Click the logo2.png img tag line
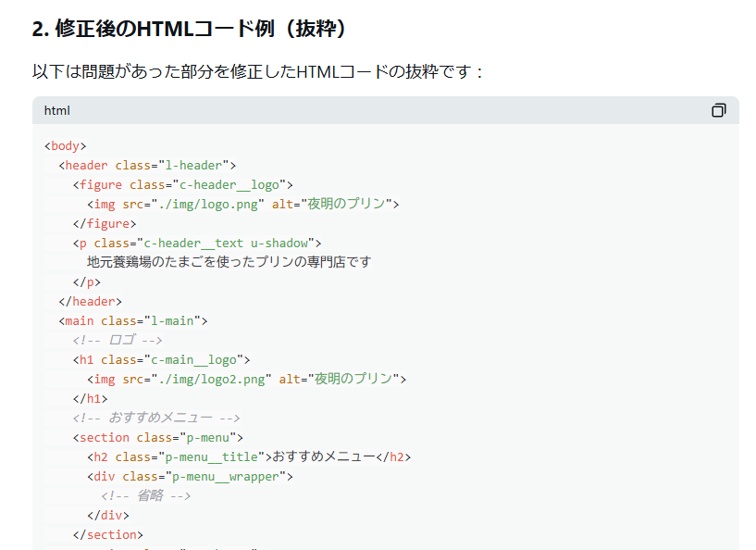 [x=247, y=380]
